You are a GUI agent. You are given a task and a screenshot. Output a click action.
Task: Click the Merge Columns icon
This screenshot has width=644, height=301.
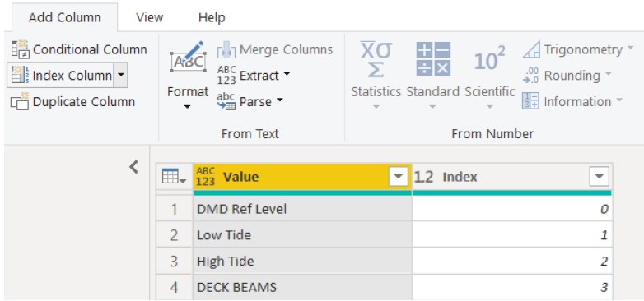(226, 49)
